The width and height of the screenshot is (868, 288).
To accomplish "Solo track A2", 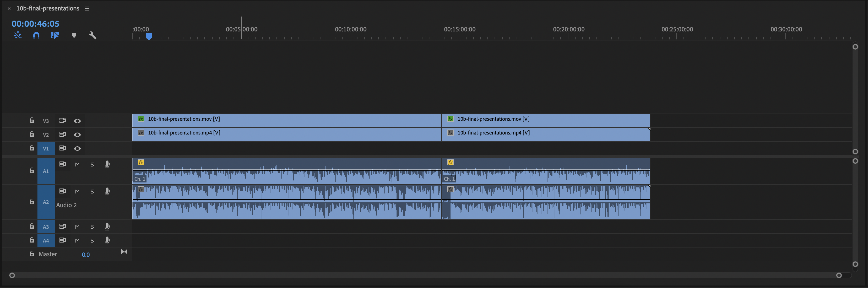I will coord(92,192).
